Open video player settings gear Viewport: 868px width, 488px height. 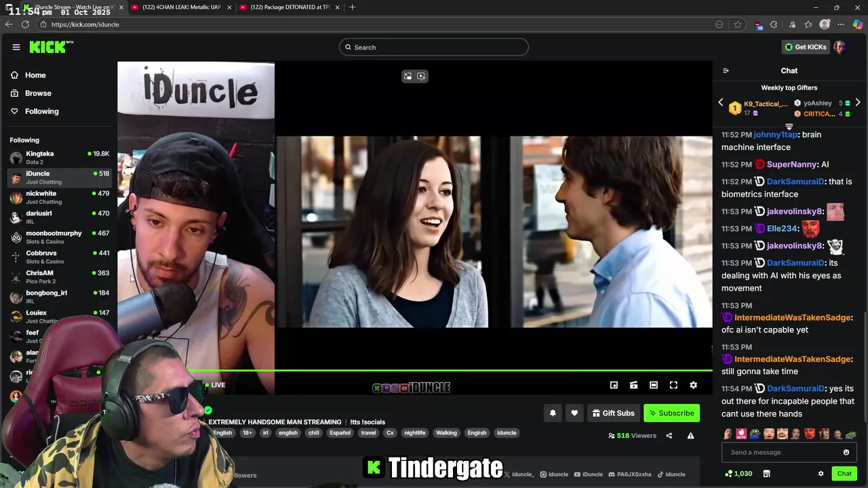point(693,385)
